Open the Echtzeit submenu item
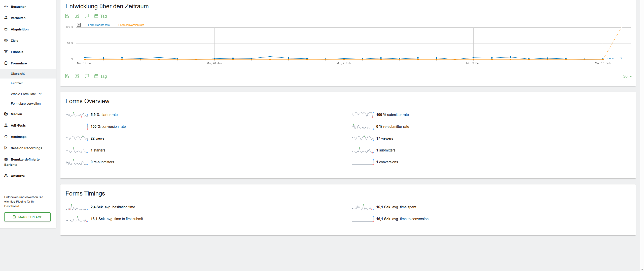This screenshot has width=644, height=271. click(x=17, y=83)
